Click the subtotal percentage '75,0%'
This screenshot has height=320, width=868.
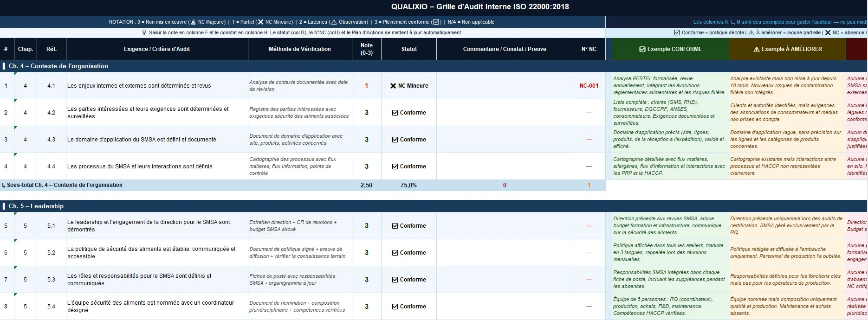click(409, 185)
